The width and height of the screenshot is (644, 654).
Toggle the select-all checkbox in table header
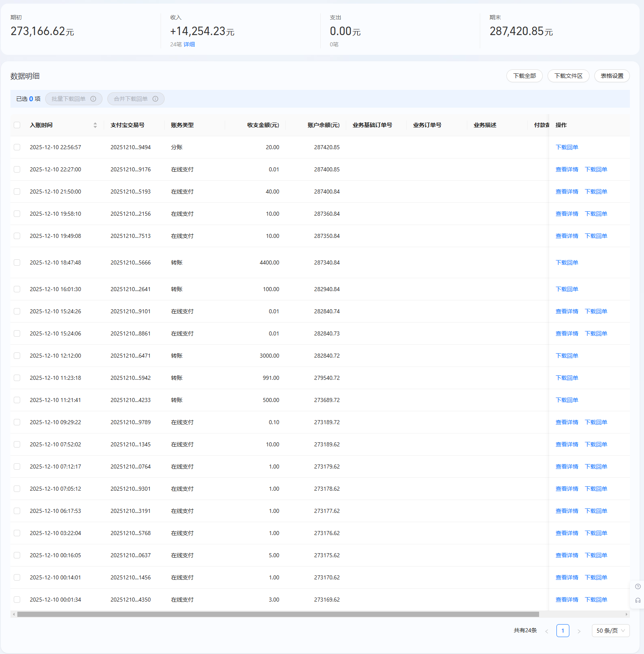(17, 125)
